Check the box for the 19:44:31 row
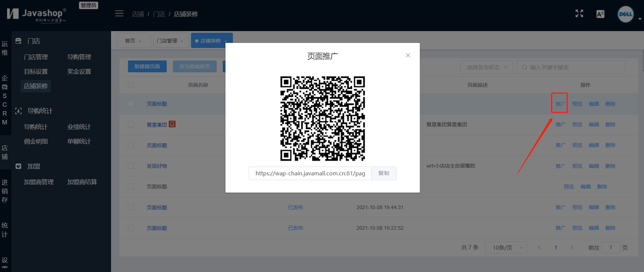This screenshot has width=644, height=272. coord(131,207)
